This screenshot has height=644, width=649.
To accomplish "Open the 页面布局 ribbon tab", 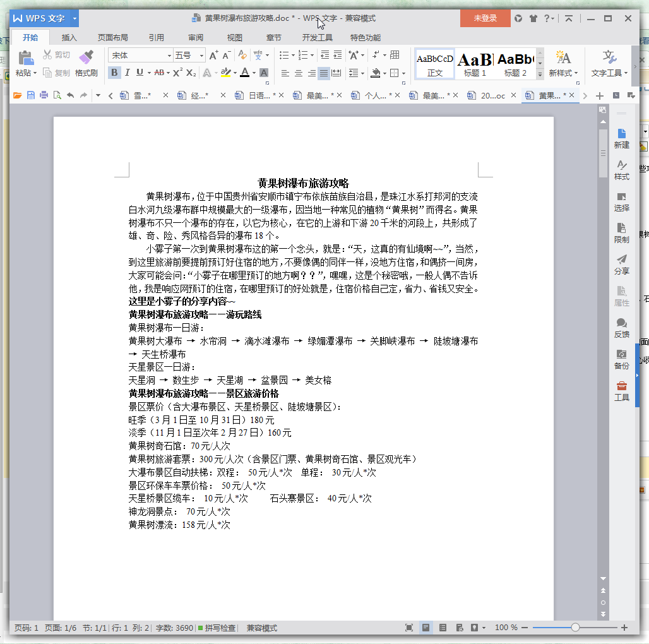I will click(x=112, y=38).
